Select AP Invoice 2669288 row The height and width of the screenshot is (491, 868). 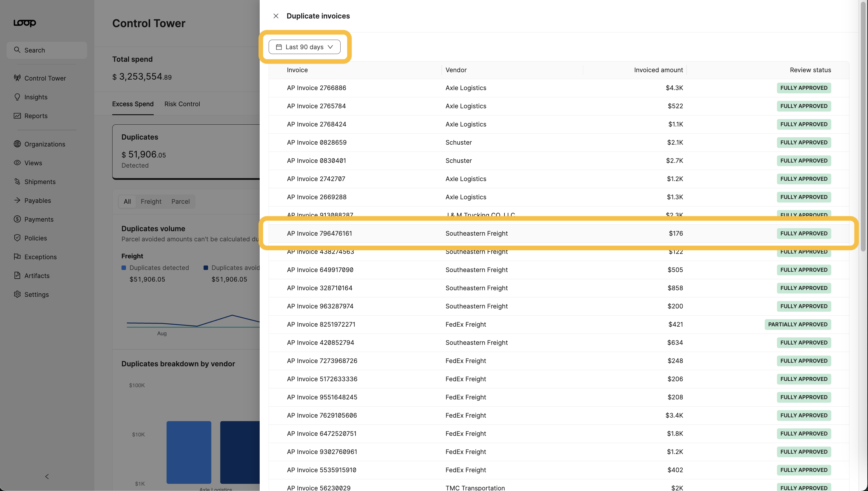[x=559, y=197]
